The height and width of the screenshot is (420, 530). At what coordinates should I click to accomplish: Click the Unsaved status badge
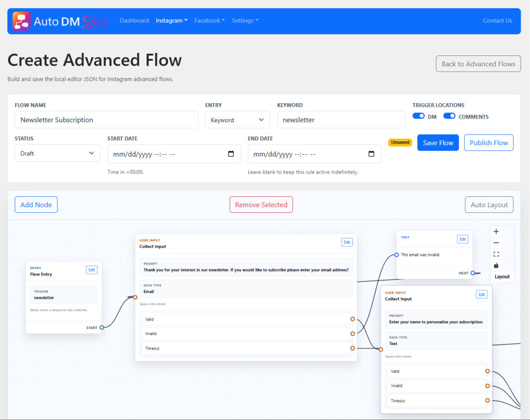coord(400,142)
